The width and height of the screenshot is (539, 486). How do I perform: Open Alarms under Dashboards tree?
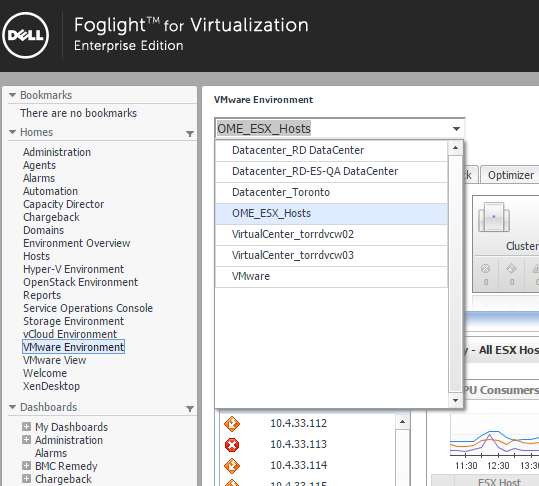[51, 453]
